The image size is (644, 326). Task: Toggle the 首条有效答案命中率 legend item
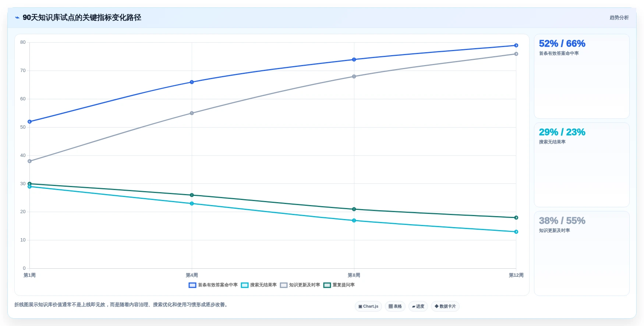pyautogui.click(x=213, y=285)
